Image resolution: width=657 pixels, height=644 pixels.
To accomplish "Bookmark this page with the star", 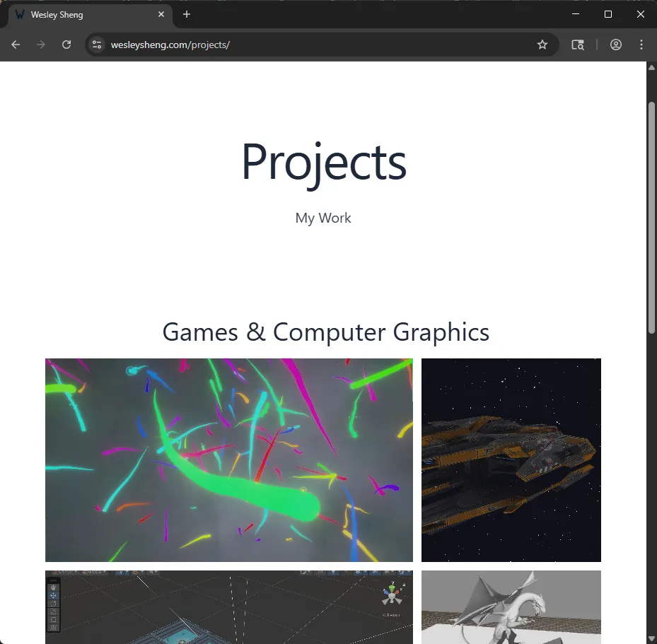I will click(542, 45).
